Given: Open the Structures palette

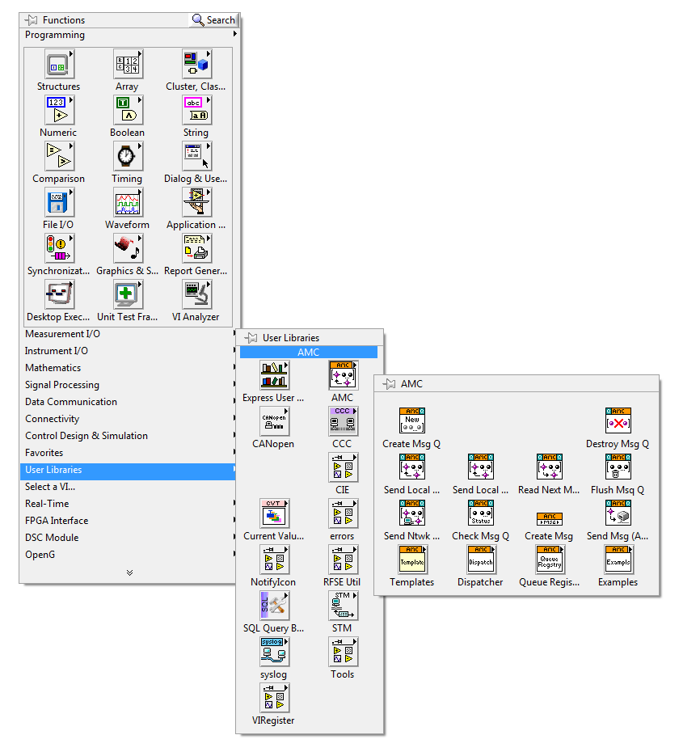Looking at the screenshot, I should point(60,64).
